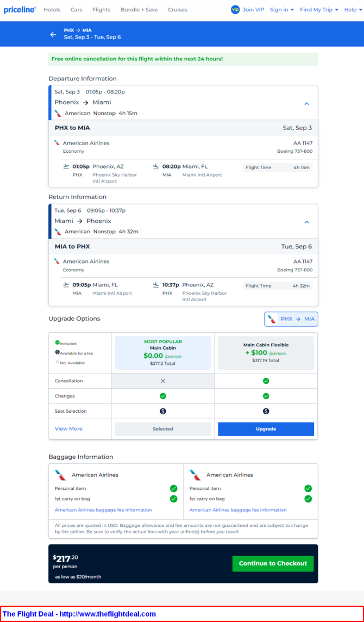Click left Personal item green check

(x=174, y=488)
